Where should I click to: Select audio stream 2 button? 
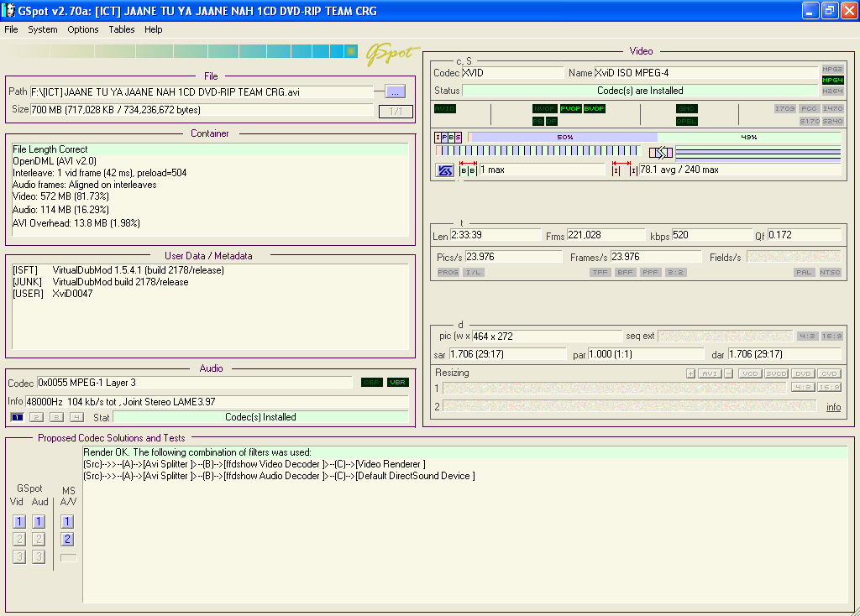(x=37, y=418)
